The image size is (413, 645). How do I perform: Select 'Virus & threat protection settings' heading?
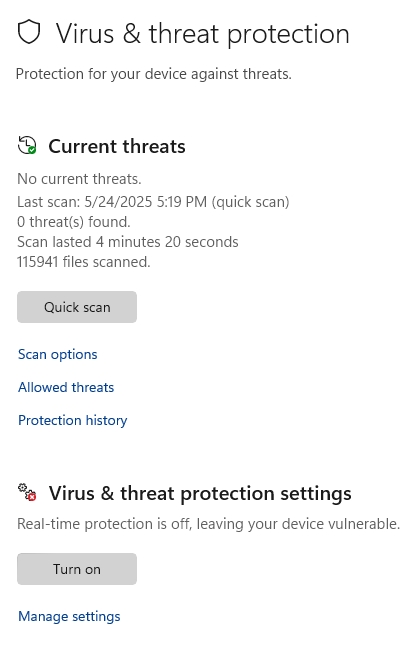[200, 493]
